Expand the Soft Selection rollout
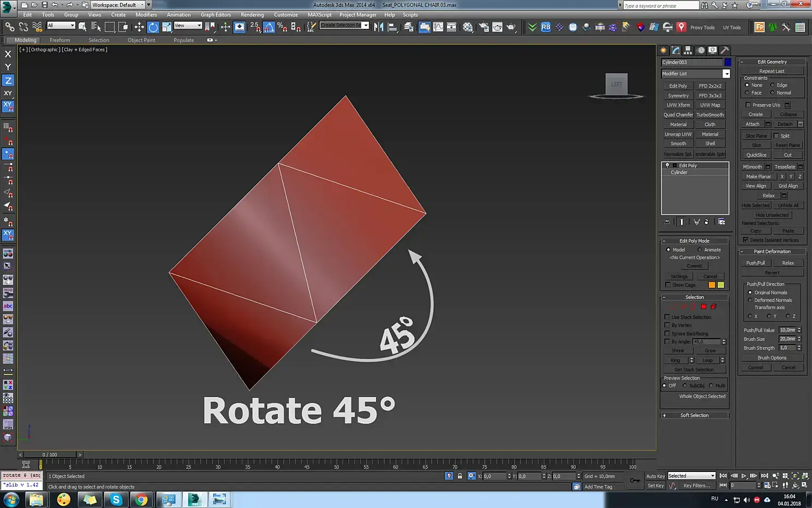The width and height of the screenshot is (812, 508). coord(694,415)
